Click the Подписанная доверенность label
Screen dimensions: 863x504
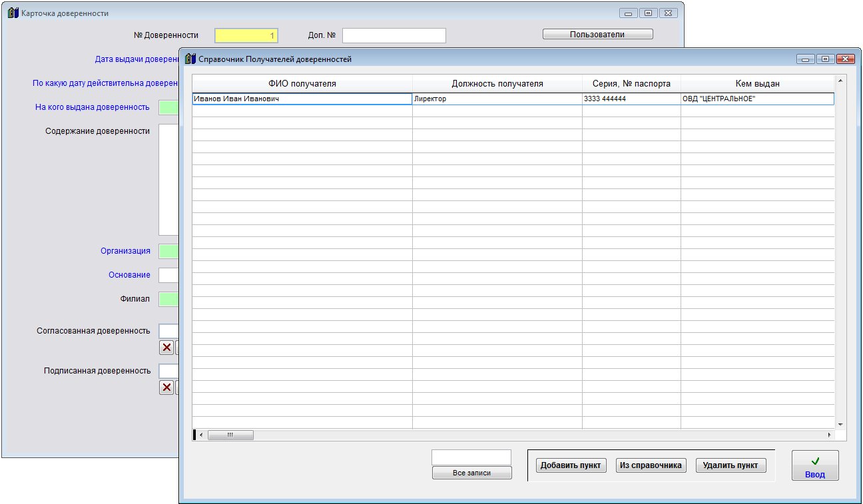[x=97, y=371]
